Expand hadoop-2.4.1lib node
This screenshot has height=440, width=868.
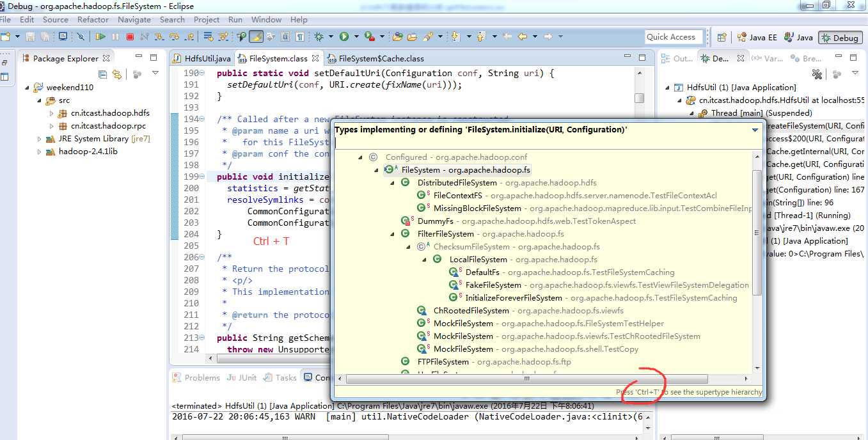pyautogui.click(x=39, y=152)
